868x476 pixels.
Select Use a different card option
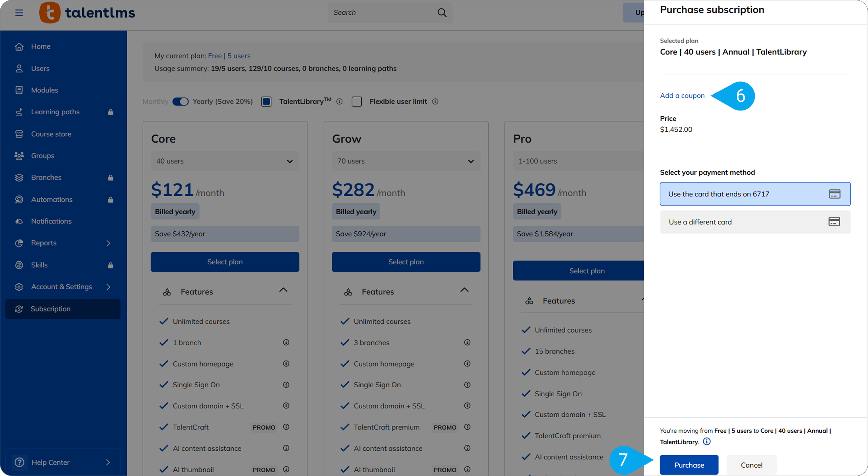pyautogui.click(x=755, y=222)
